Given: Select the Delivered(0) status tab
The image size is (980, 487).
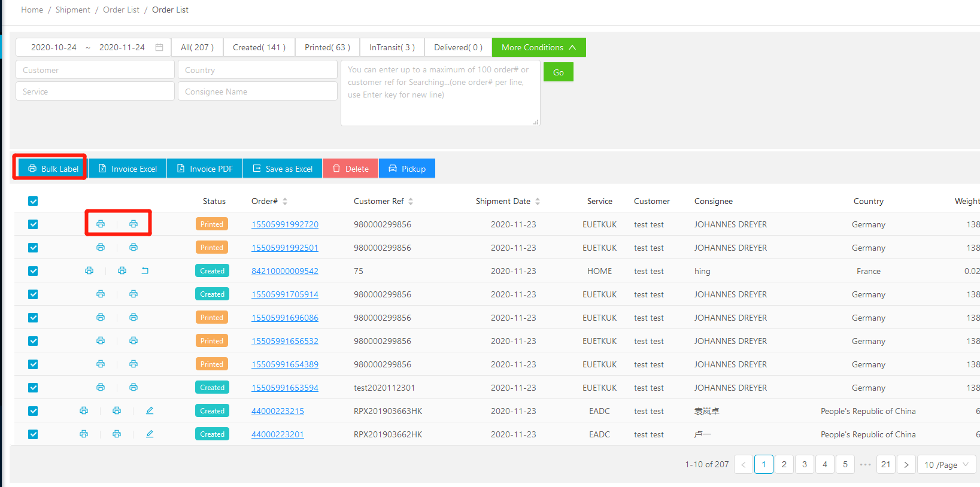Looking at the screenshot, I should 458,47.
